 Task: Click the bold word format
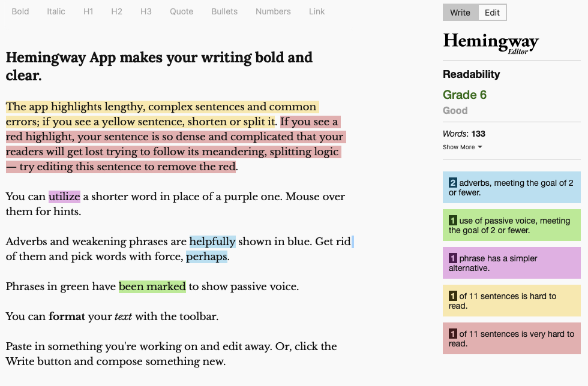(67, 316)
